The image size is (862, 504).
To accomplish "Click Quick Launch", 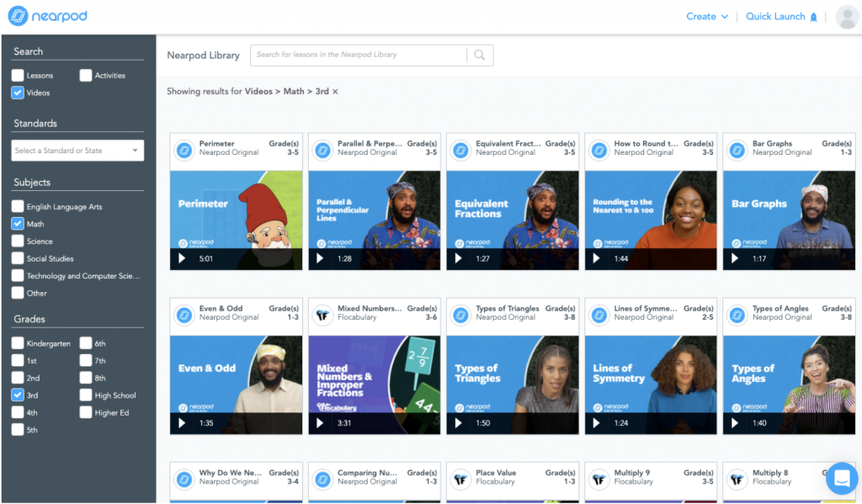I will coord(781,17).
